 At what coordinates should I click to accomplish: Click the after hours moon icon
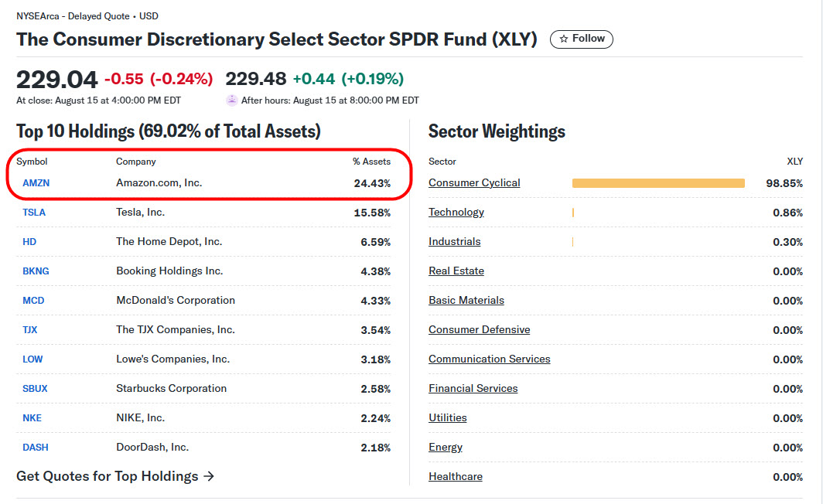(x=231, y=100)
